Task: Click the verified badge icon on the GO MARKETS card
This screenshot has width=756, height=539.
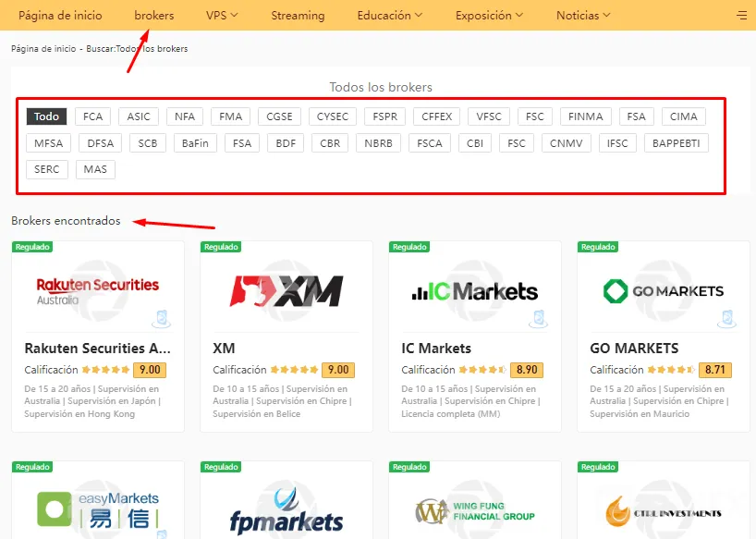Action: (727, 319)
